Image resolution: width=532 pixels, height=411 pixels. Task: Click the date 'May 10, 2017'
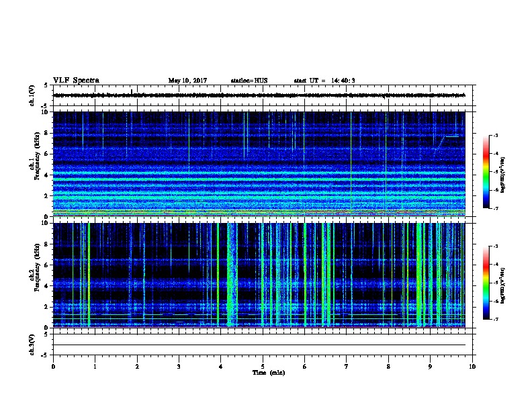point(187,81)
